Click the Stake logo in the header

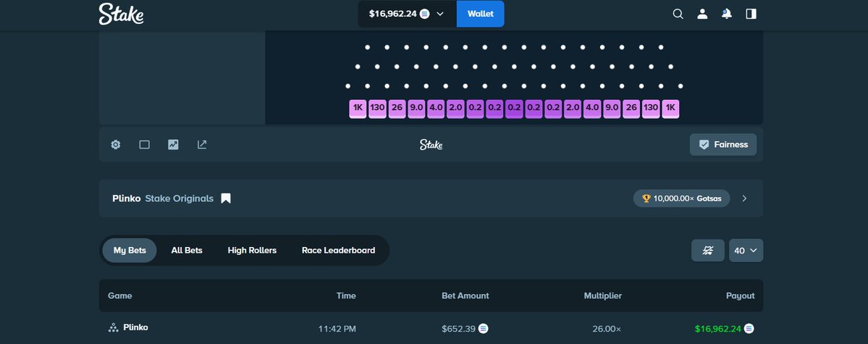(x=121, y=14)
